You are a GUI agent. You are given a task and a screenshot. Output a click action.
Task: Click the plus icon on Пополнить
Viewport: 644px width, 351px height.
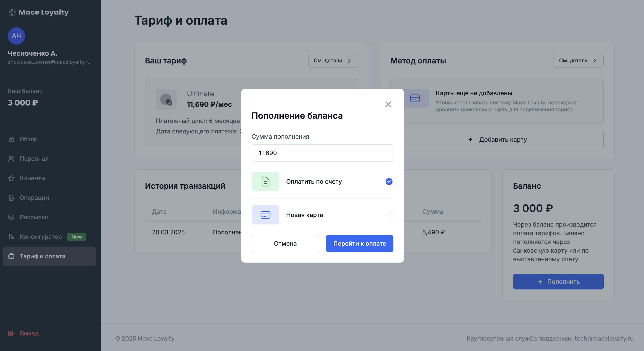[540, 282]
